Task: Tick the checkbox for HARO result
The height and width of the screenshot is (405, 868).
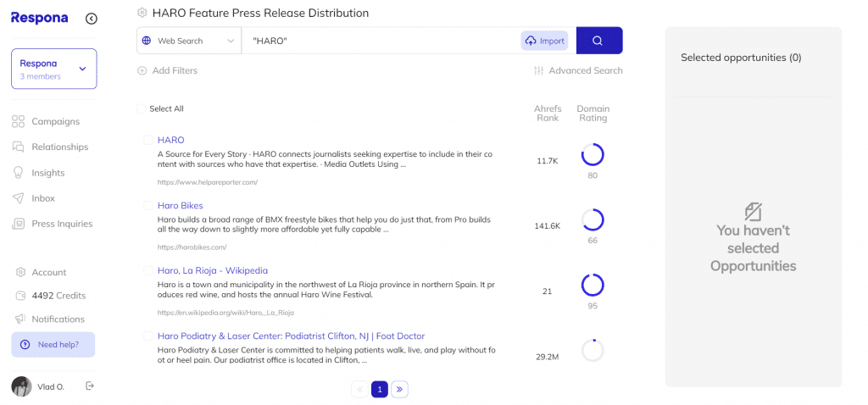Action: (x=147, y=140)
